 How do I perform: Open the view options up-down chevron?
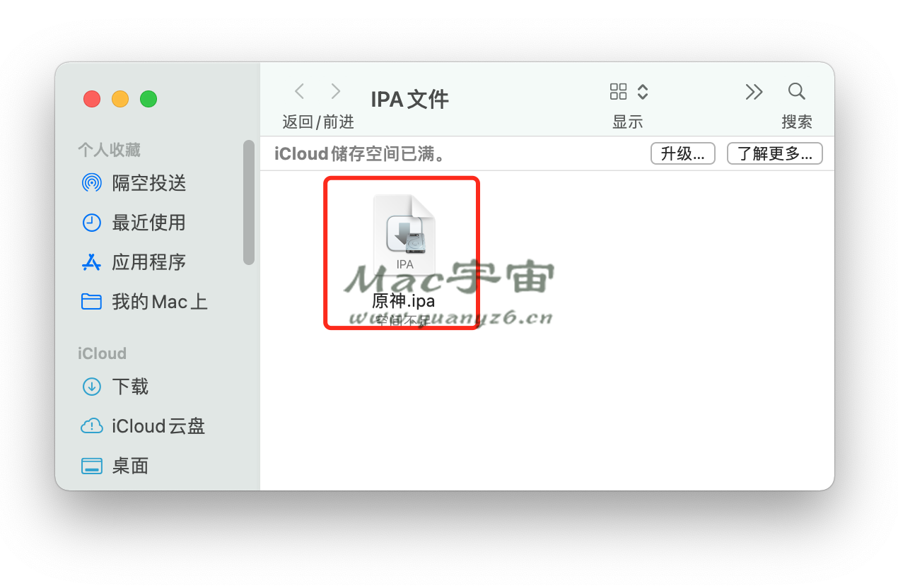coord(642,91)
